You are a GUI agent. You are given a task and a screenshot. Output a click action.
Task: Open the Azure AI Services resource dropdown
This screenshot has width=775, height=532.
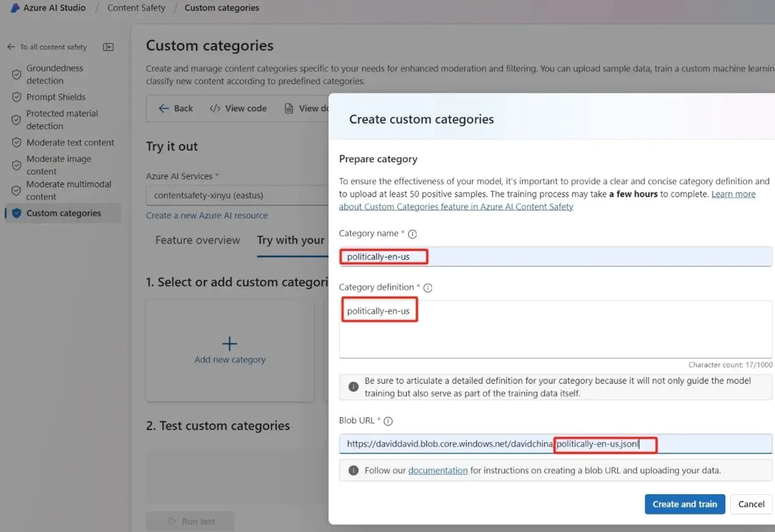click(238, 195)
